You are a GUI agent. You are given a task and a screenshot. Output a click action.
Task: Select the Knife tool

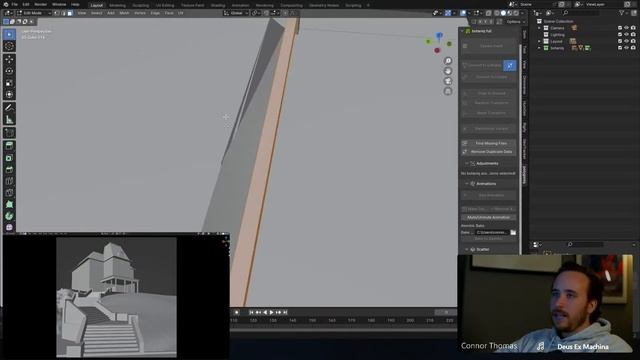click(x=9, y=193)
